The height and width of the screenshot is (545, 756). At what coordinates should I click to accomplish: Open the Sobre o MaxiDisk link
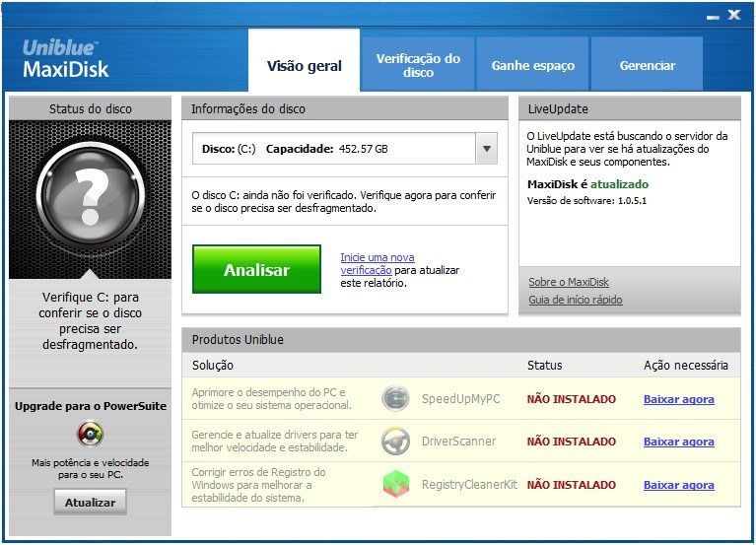coord(569,282)
